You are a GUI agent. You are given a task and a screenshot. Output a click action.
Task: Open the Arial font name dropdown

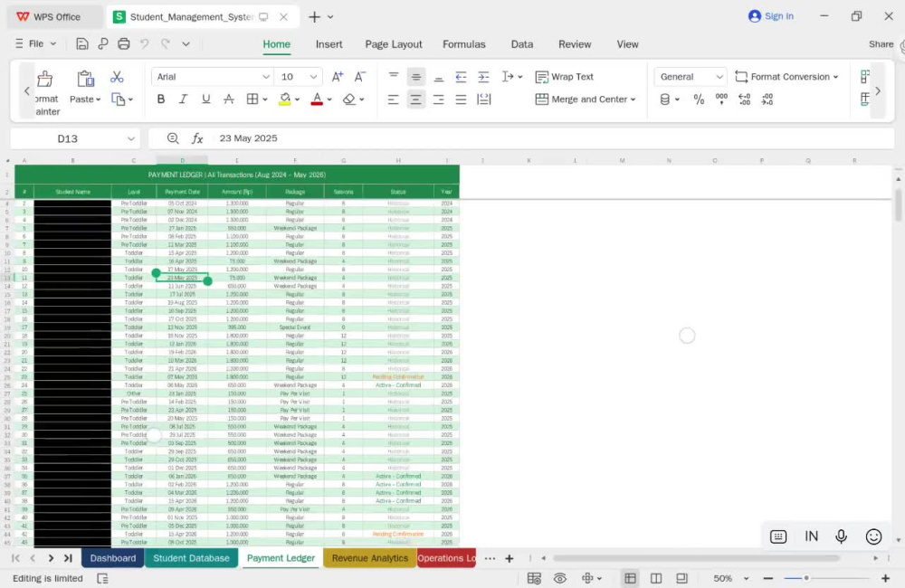pyautogui.click(x=265, y=77)
